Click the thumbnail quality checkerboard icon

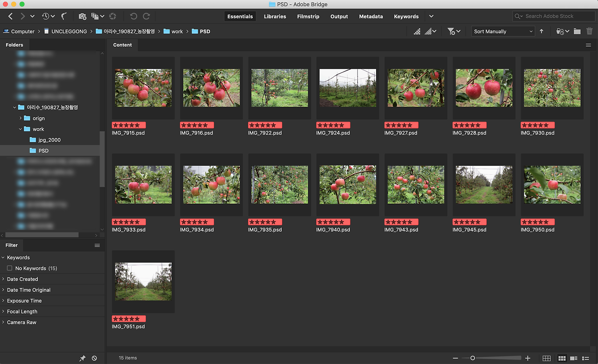(x=417, y=31)
